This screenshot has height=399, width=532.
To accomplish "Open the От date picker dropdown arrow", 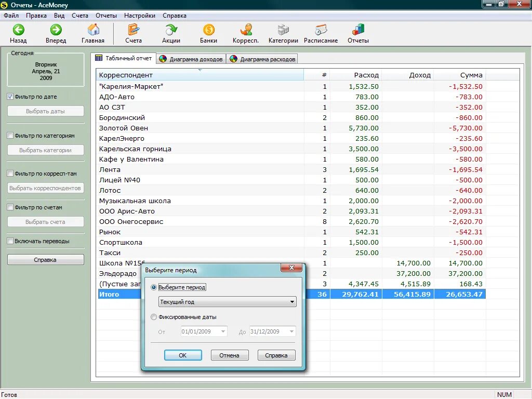I will 223,331.
